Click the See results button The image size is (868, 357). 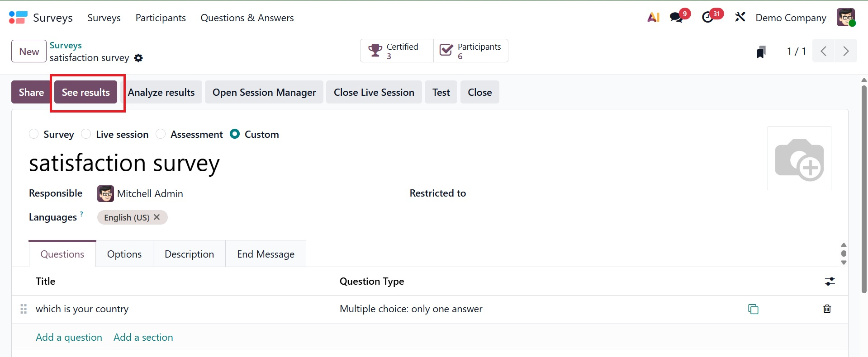pyautogui.click(x=86, y=92)
